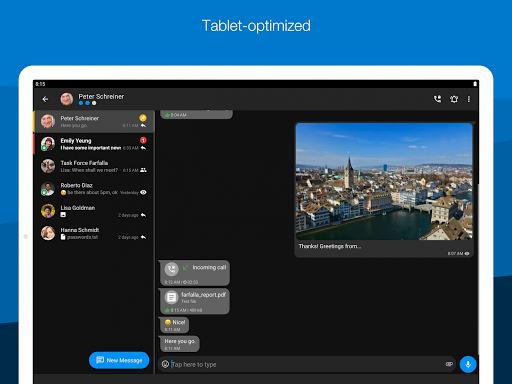Open the Hanna Schmidt conversation
This screenshot has height=384, width=512.
coord(94,233)
